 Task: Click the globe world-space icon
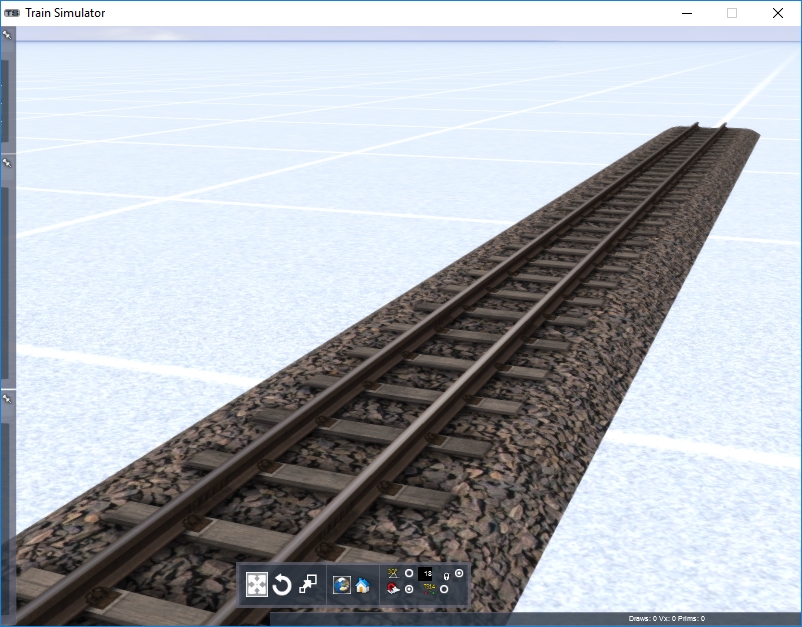tap(342, 585)
